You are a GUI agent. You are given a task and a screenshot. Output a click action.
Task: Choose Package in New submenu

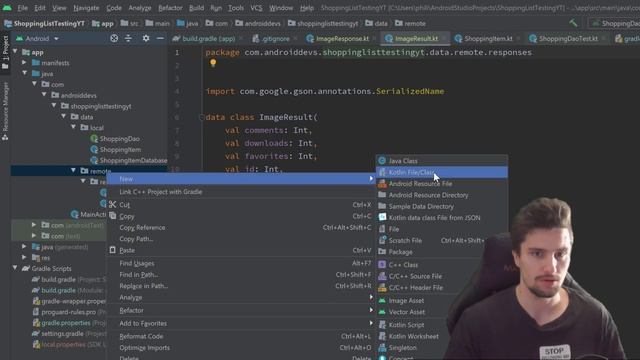pyautogui.click(x=431, y=252)
